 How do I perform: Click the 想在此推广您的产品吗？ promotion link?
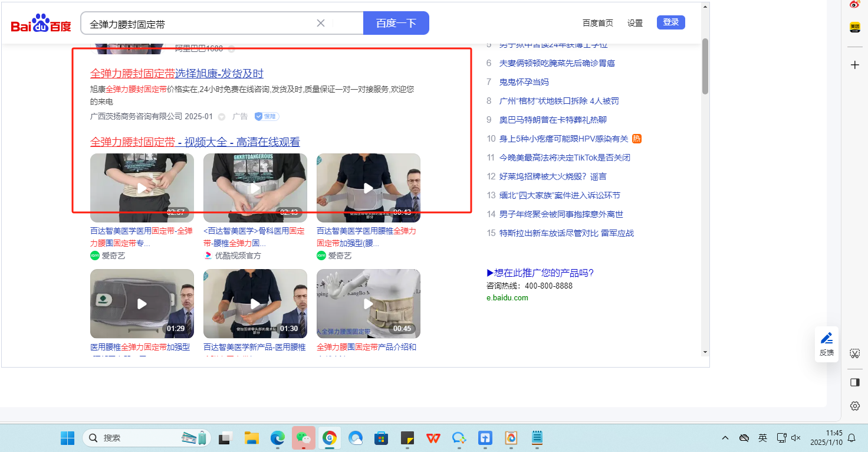pyautogui.click(x=540, y=273)
